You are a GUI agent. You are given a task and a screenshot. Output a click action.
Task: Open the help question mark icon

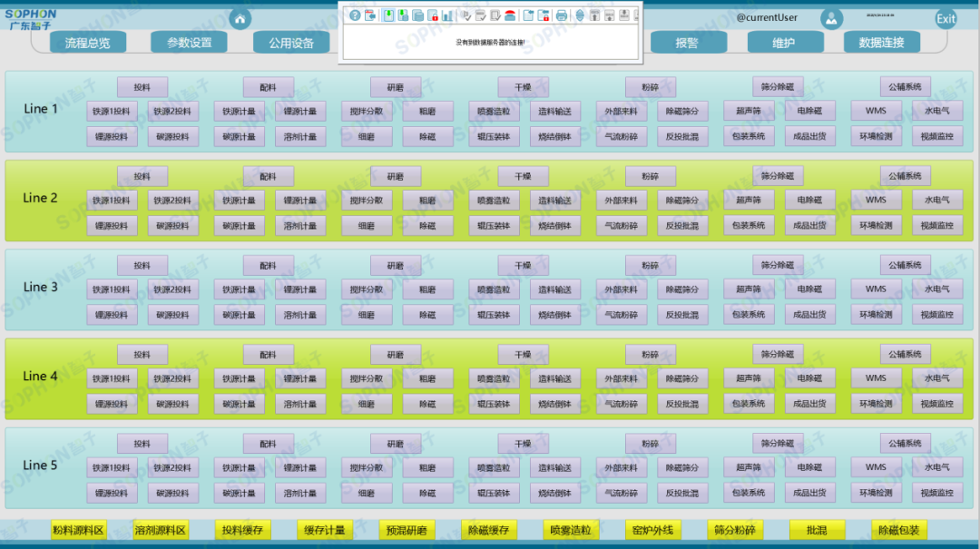pos(355,15)
